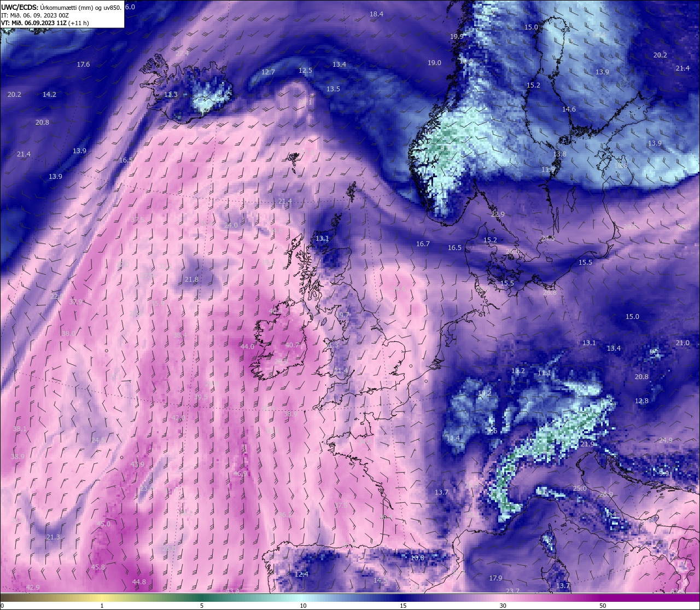700x610 pixels.
Task: Select the 43.9 value label
Action: tap(137, 464)
